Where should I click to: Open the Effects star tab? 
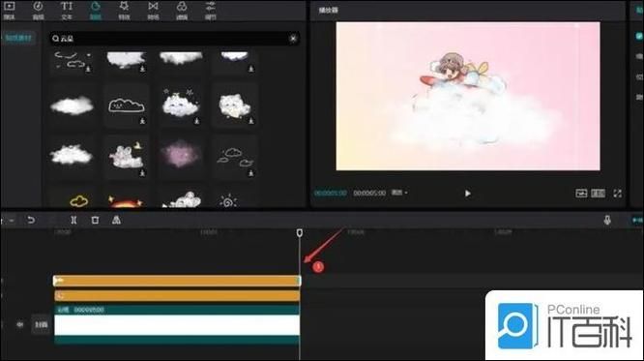click(x=124, y=10)
